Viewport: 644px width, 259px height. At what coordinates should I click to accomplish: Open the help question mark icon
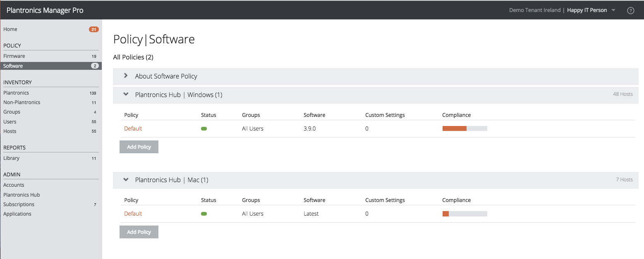pos(630,10)
